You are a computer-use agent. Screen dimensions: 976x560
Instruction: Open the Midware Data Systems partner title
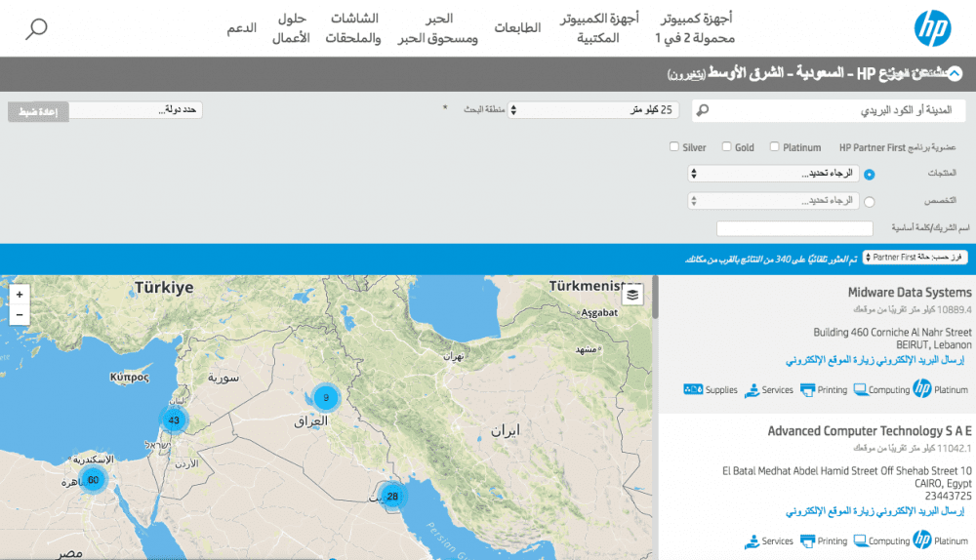click(910, 292)
